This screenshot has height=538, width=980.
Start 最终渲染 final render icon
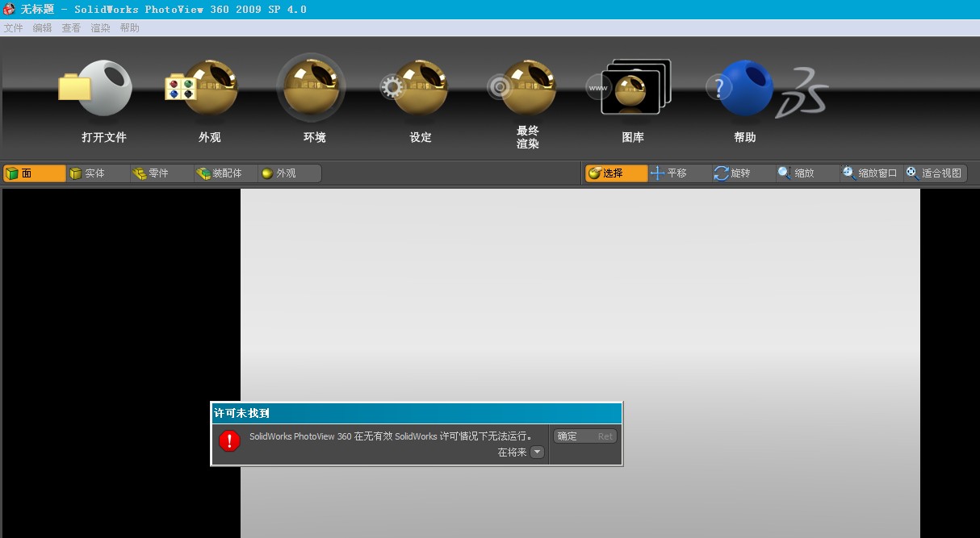(522, 89)
